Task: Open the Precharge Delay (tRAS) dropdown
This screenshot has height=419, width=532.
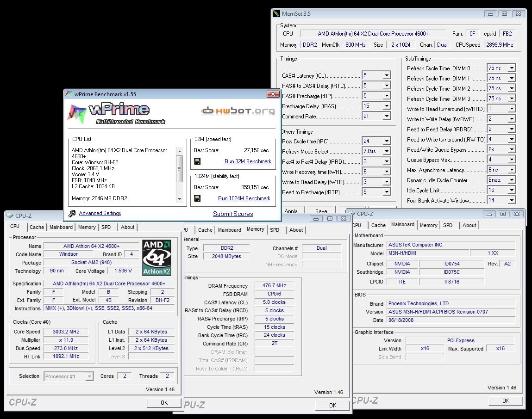Action: 387,106
